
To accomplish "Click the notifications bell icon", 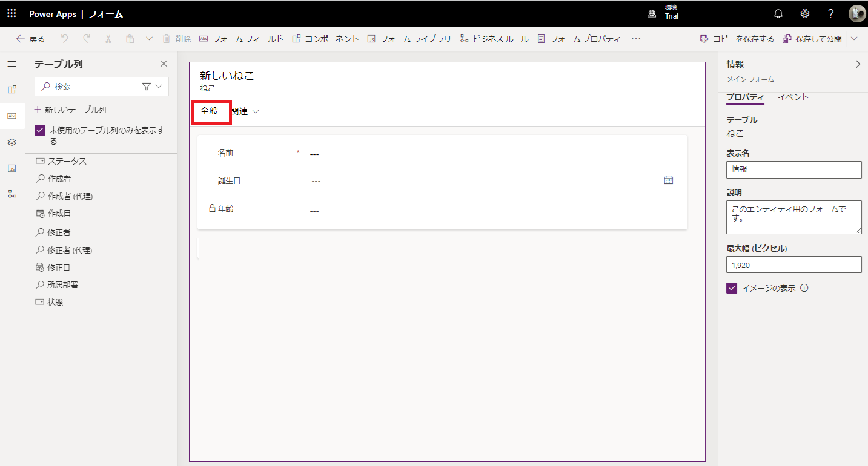I will 778,13.
